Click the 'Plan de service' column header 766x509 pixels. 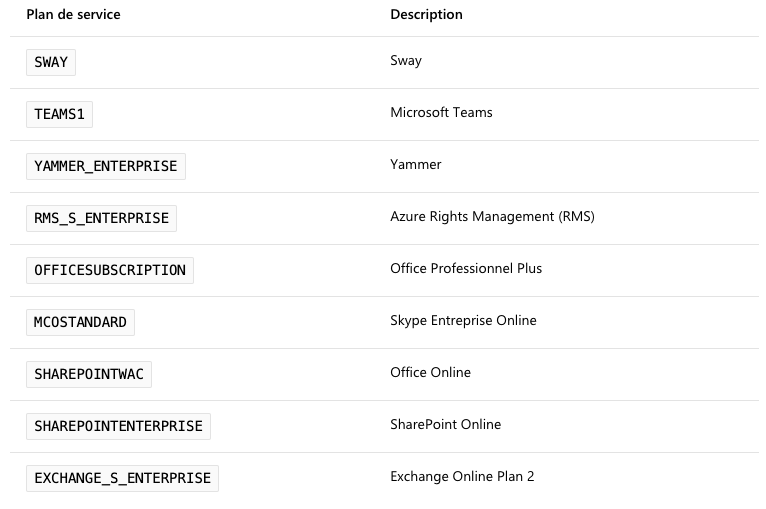click(x=73, y=15)
